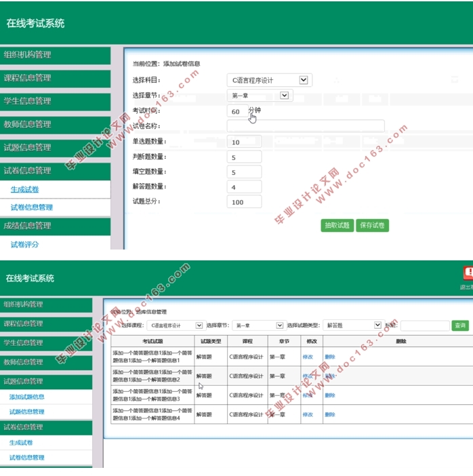
Task: Click 修改 for the question ending 解答题信息4
Action: click(308, 414)
